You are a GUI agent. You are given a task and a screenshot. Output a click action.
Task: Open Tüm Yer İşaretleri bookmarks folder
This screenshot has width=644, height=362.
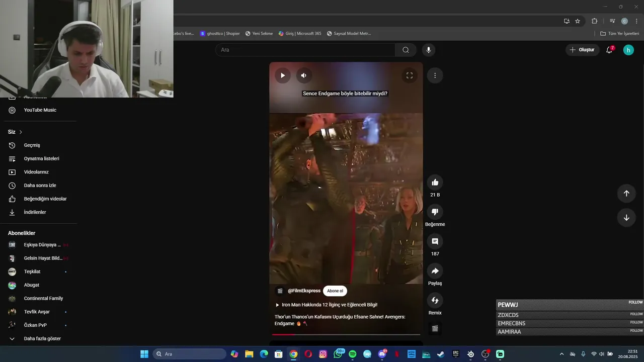(x=619, y=34)
